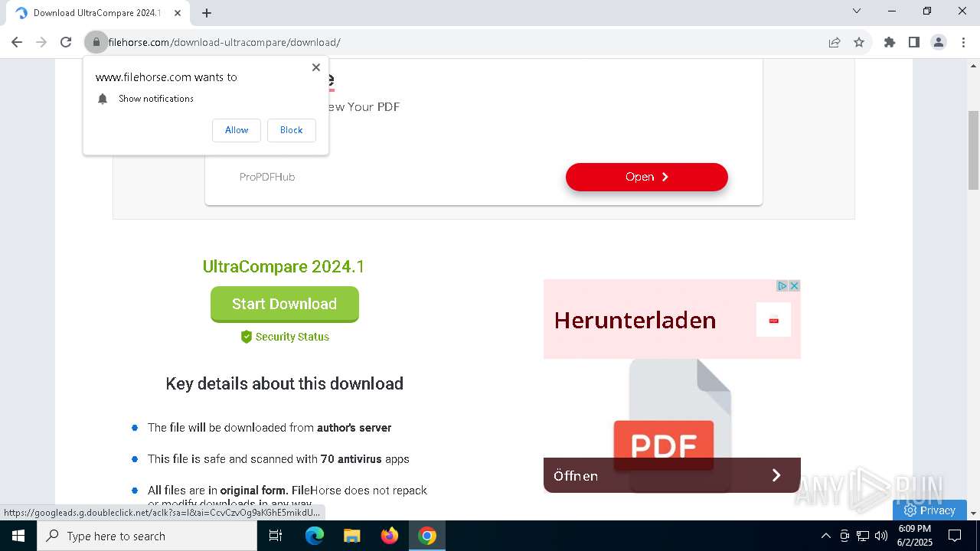Share this page using the share icon
This screenshot has width=980, height=551.
(835, 42)
